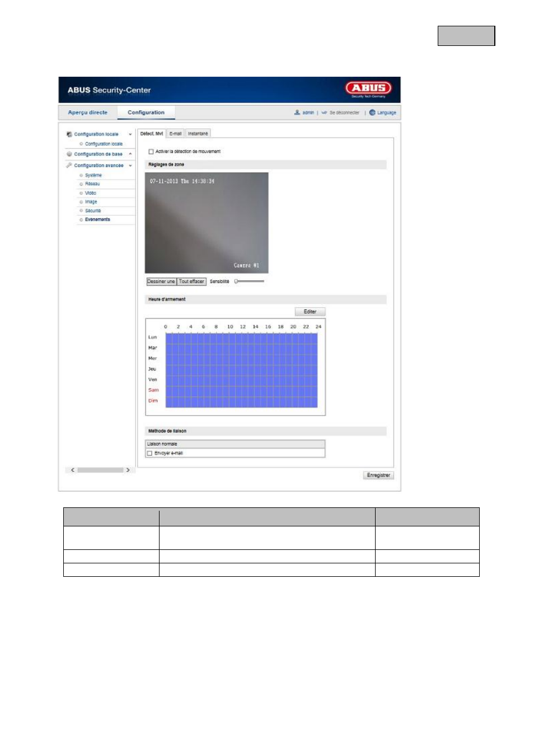This screenshot has width=534, height=756.
Task: Click the Dim row label in schedule
Action: 153,401
